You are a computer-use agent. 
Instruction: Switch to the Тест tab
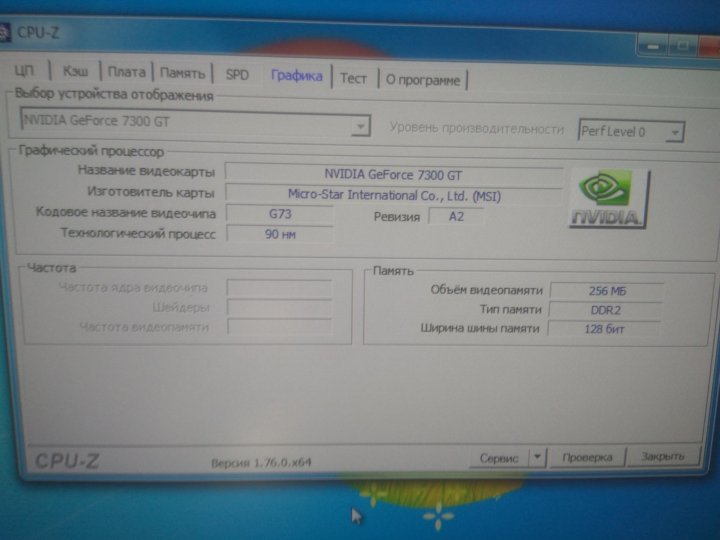pyautogui.click(x=353, y=78)
